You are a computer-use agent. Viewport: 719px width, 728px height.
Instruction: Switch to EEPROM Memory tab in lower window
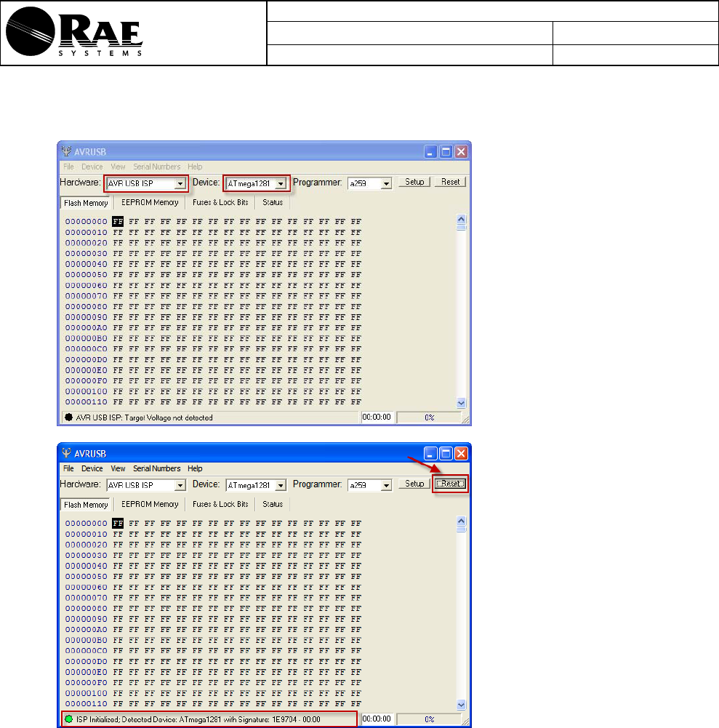tap(150, 504)
